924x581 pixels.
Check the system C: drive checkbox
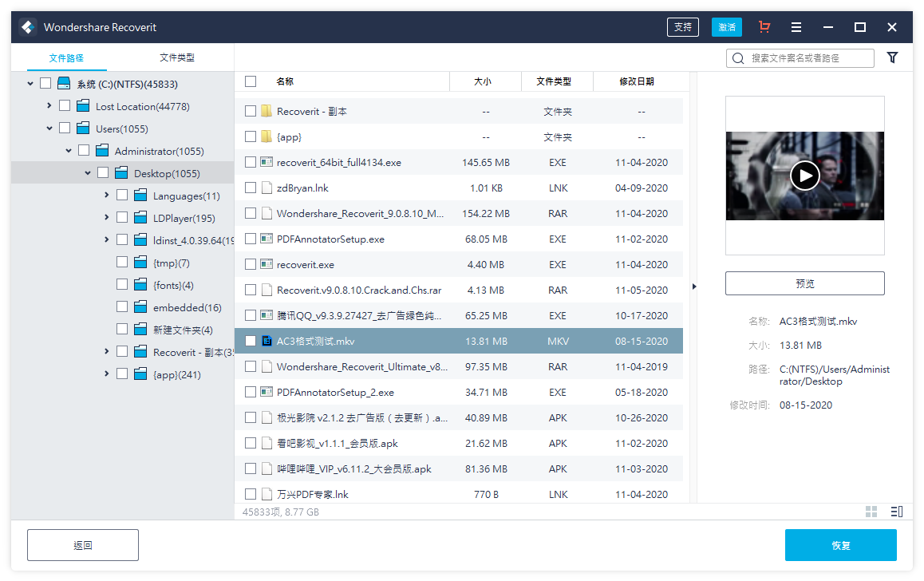[45, 83]
